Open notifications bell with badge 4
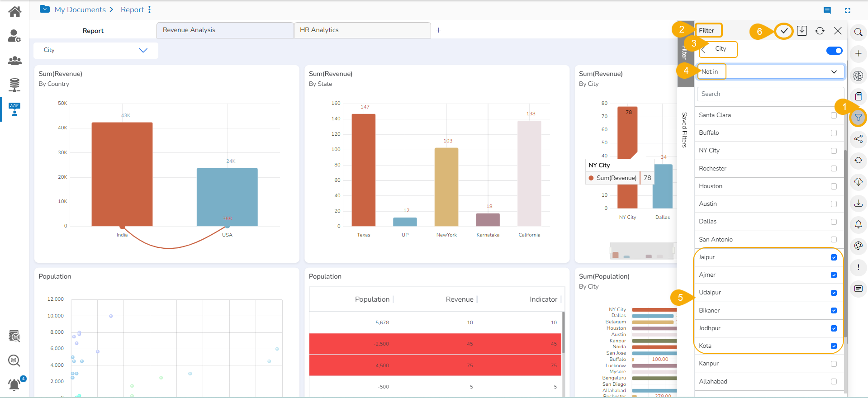The image size is (868, 398). pos(15,384)
